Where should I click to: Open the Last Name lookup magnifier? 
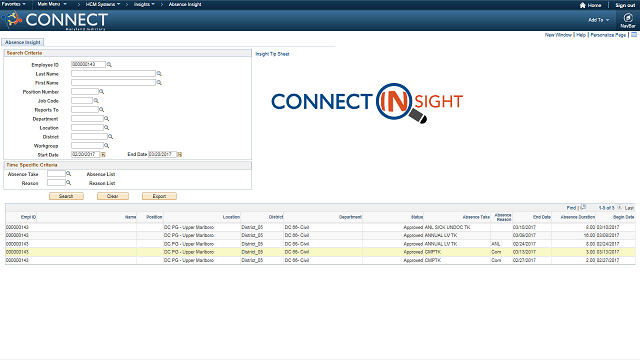159,74
